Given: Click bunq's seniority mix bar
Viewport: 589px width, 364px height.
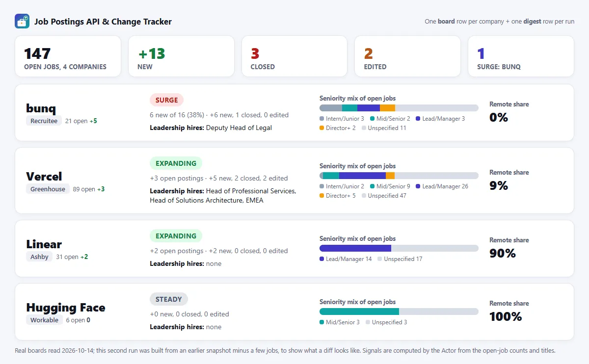Looking at the screenshot, I should [x=399, y=108].
